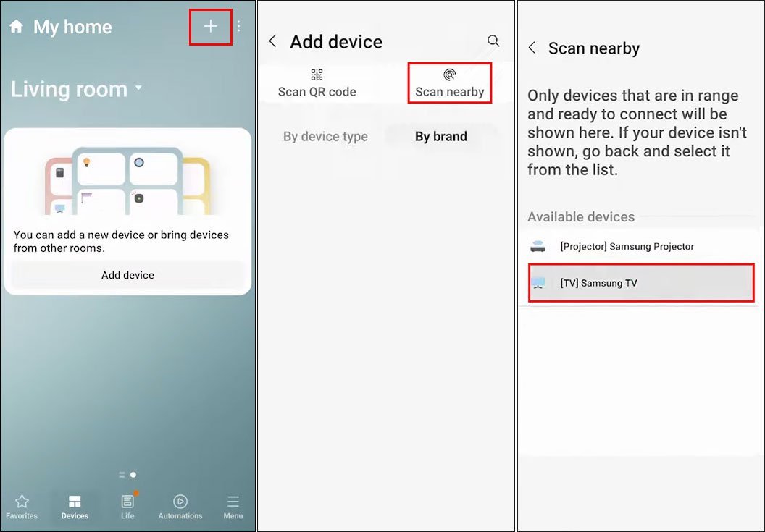The width and height of the screenshot is (765, 532).
Task: Select [Projector] Samsung Projector device
Action: click(640, 246)
